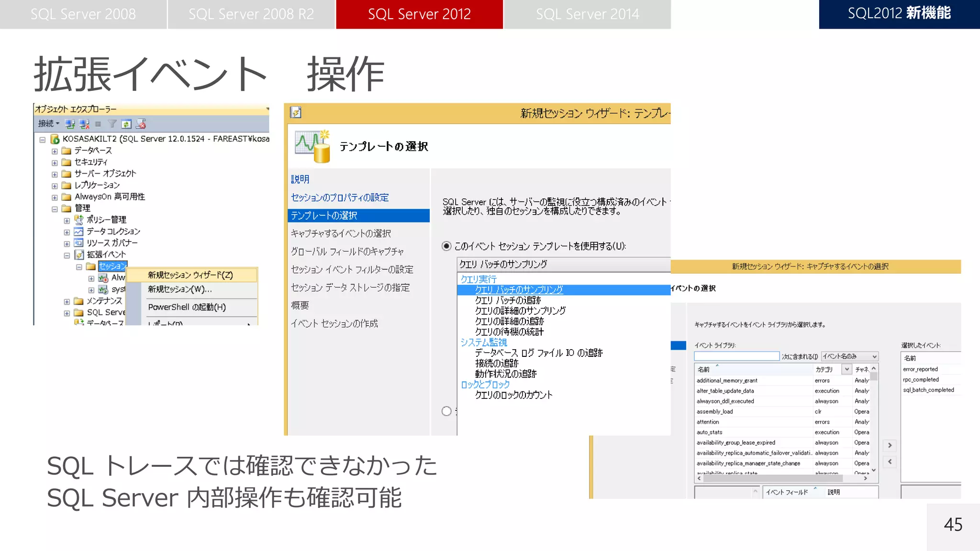Screen dimensions: 980x551
Task: Click the データ コレクション chart icon
Action: (x=79, y=231)
